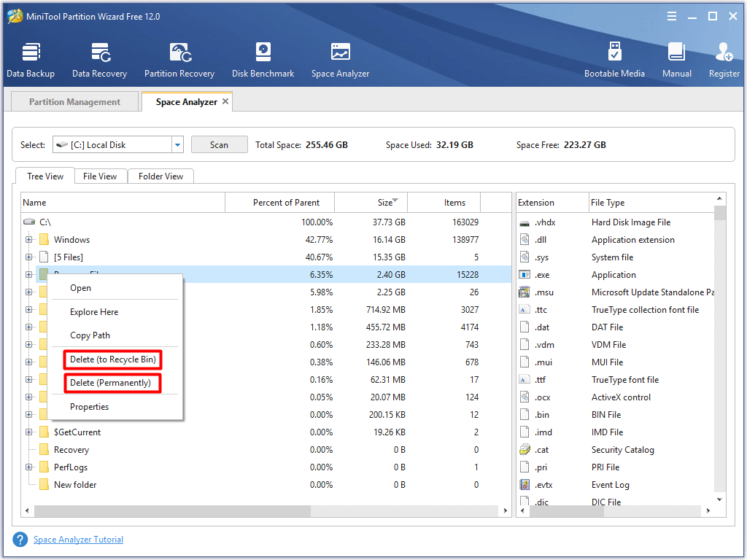Select the Tree View tab
747x560 pixels.
pyautogui.click(x=45, y=176)
